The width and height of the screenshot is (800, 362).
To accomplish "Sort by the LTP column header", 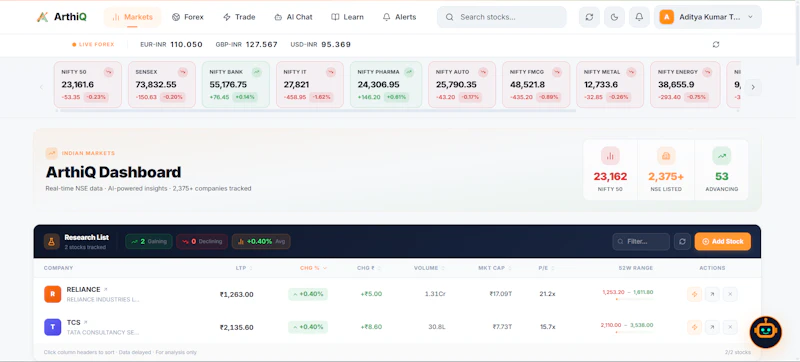I will [x=244, y=268].
